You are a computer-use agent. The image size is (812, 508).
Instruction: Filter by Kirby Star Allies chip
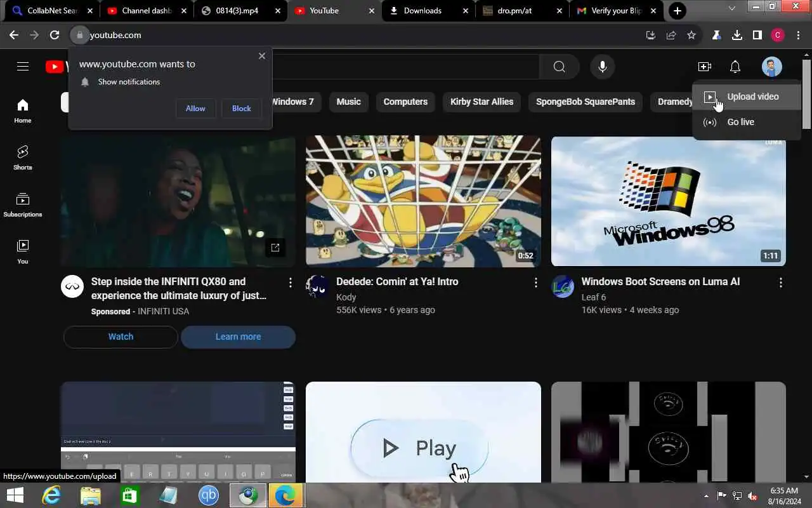tap(481, 102)
